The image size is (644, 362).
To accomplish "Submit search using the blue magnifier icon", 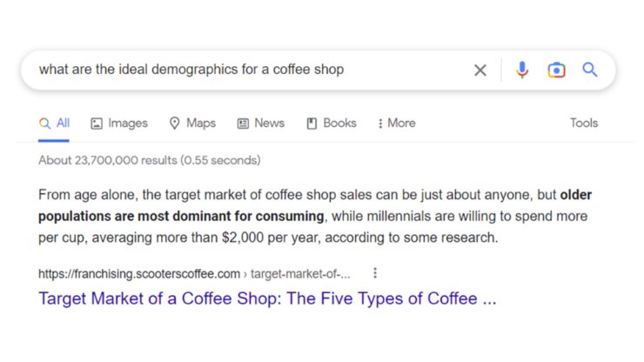I will (590, 70).
